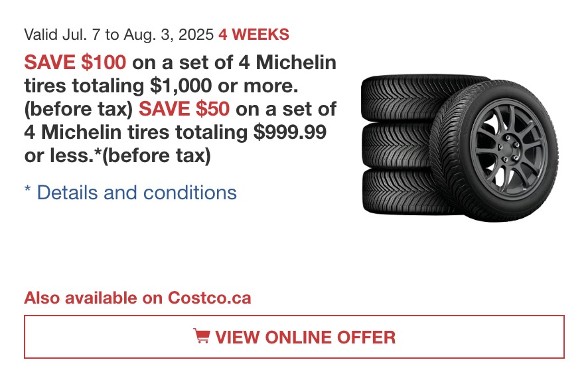Screen dimensions: 588x384
Task: Click the or less.*(before tax) line
Action: [x=117, y=155]
